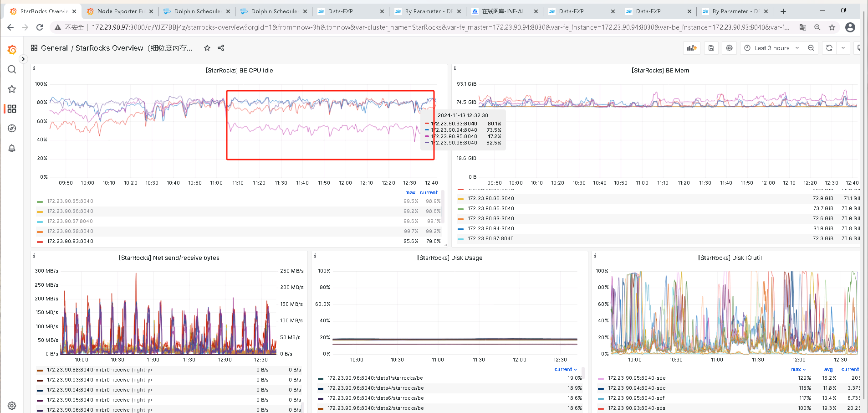Click translate page icon
Viewport: 868px width, 413px height.
point(803,27)
